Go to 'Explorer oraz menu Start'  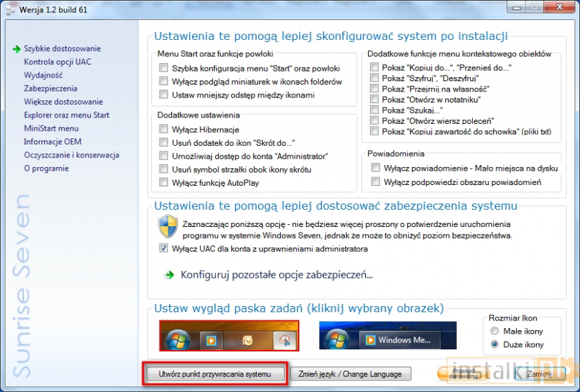click(x=67, y=115)
